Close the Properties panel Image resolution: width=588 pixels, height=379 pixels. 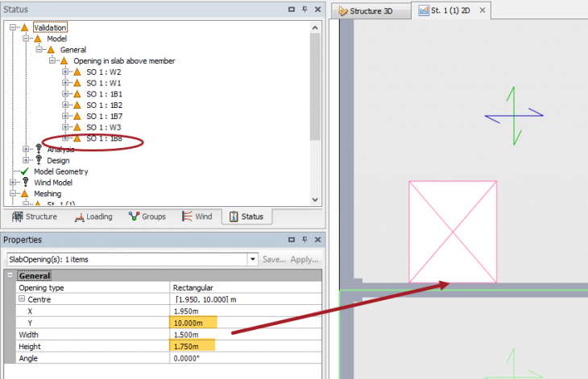317,240
